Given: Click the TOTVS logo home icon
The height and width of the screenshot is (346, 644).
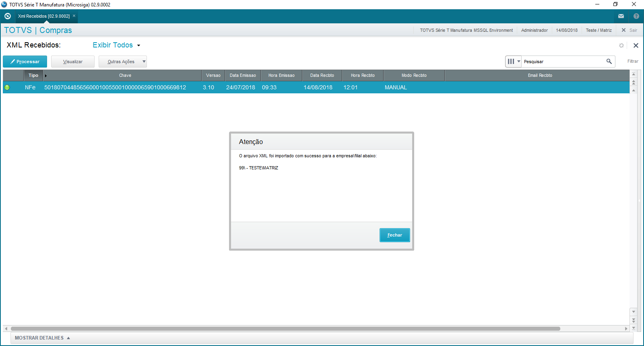Looking at the screenshot, I should 7,16.
